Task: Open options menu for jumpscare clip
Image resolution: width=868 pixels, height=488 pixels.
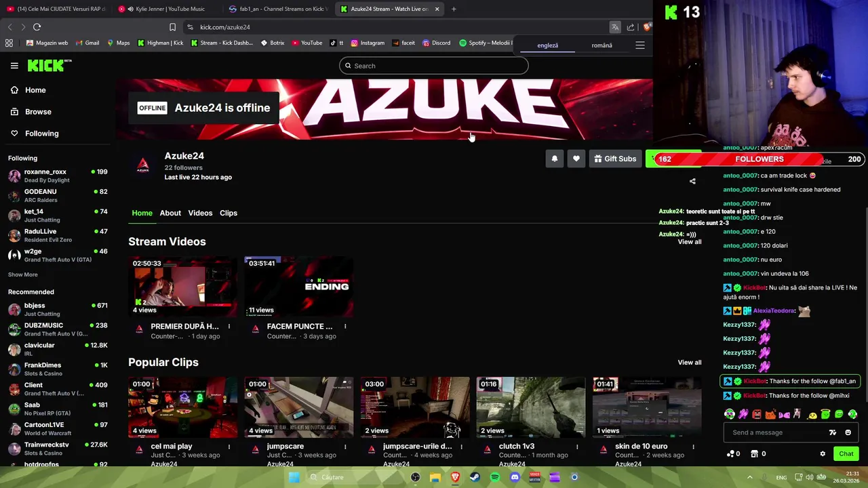Action: tap(344, 447)
